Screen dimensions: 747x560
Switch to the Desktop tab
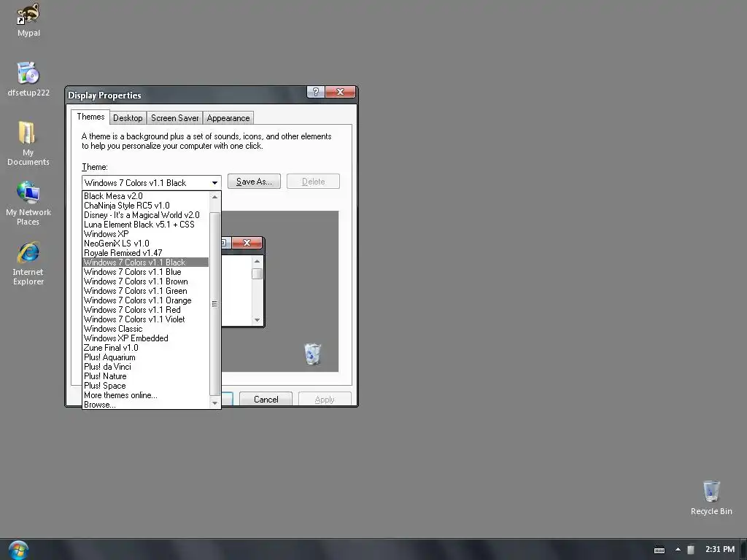pyautogui.click(x=128, y=118)
